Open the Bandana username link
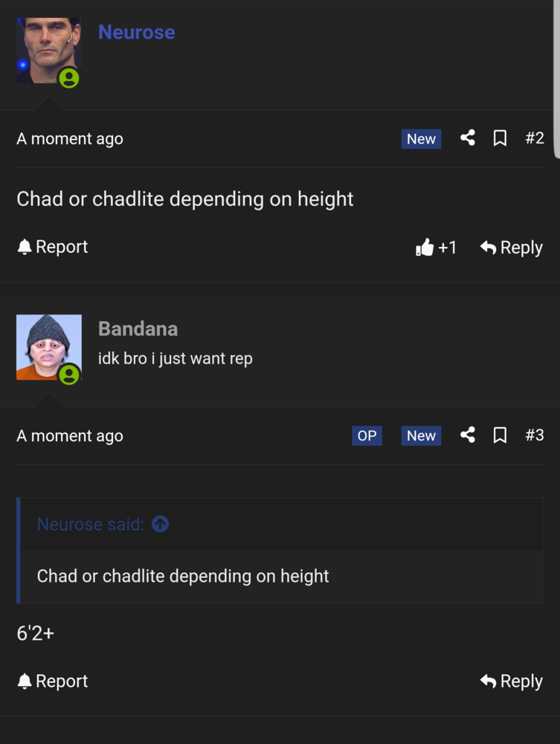This screenshot has width=560, height=744. [138, 329]
